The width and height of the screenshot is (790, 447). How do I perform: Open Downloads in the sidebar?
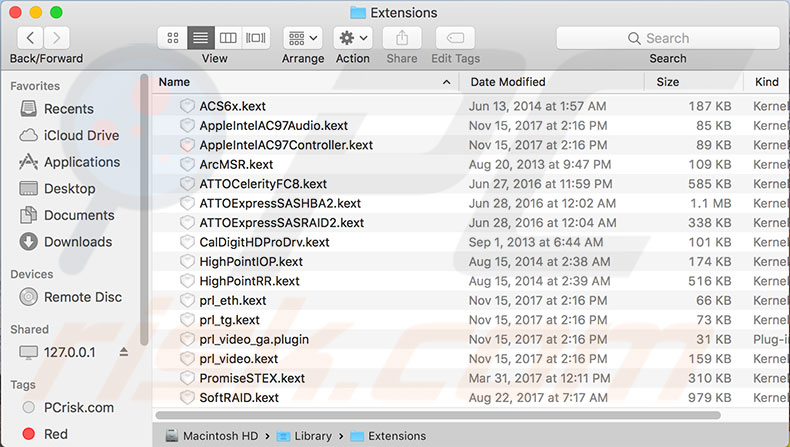tap(66, 242)
